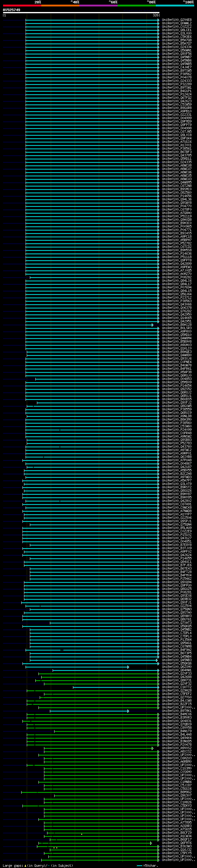Click the green alignment bar for UniRef100_A9V0S2
197x868 pixels.
click(99, 749)
